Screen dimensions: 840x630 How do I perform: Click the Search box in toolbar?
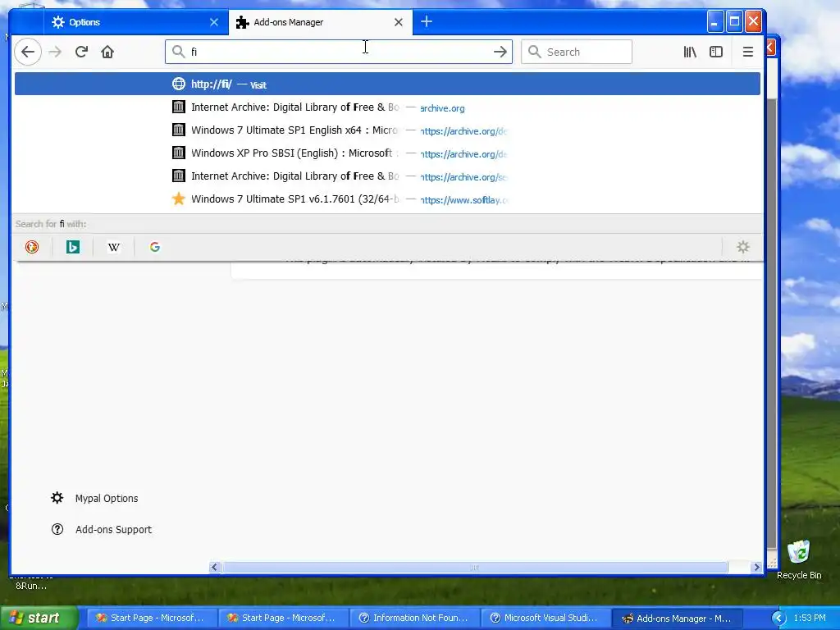(x=577, y=52)
